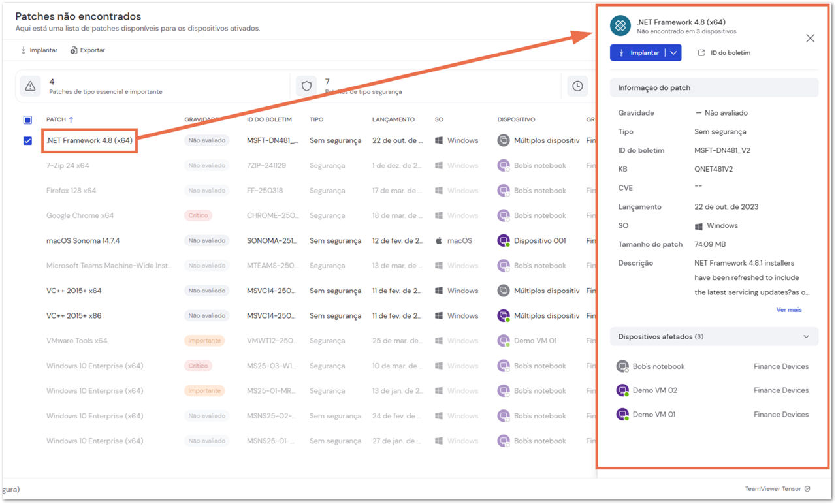Viewport: 836px width, 504px height.
Task: Click Múltiplos dispositivos icon in .NET Framework row
Action: click(x=504, y=140)
